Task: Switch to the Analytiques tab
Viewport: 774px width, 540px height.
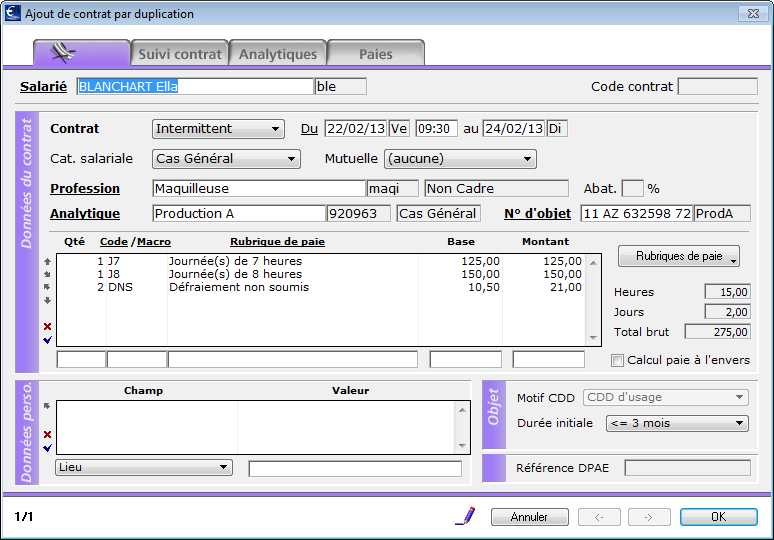Action: tap(277, 53)
